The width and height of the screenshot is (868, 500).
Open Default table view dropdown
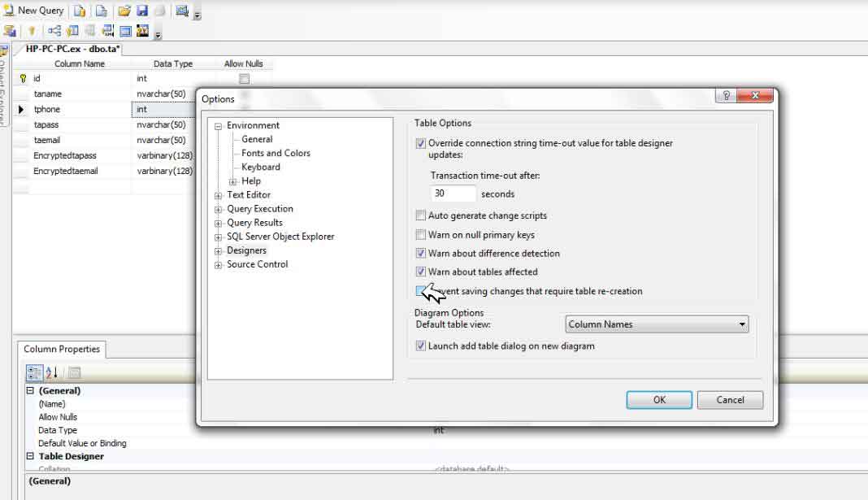[657, 324]
